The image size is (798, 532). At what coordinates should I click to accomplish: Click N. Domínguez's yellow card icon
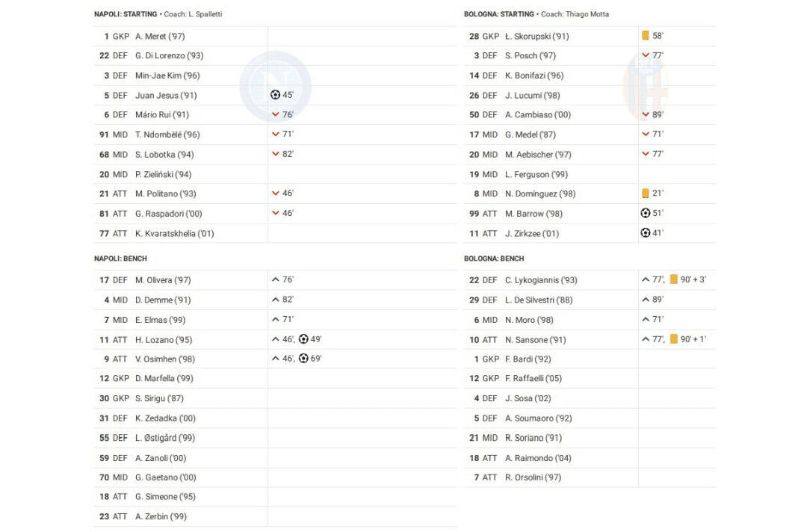[646, 194]
